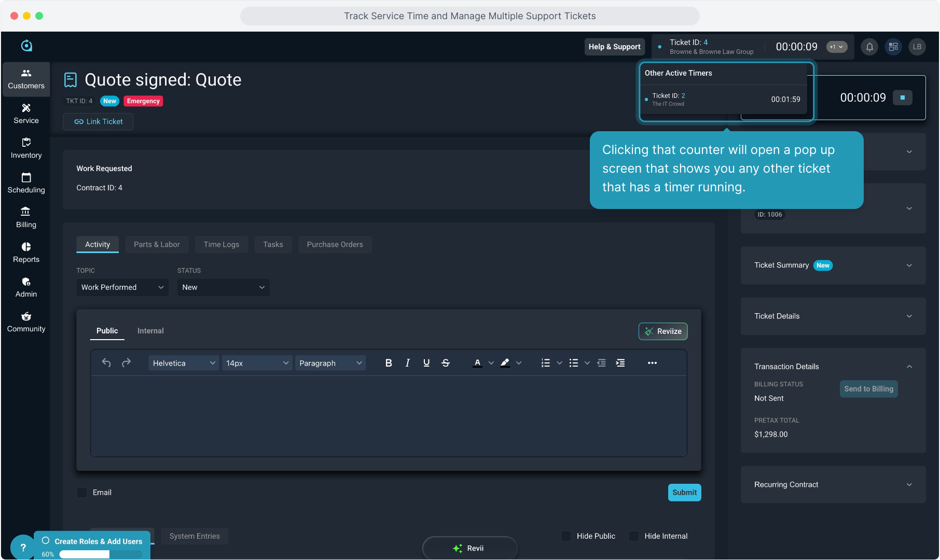Apply strikethrough formatting in editor
Screen dimensions: 940x560
click(x=446, y=363)
